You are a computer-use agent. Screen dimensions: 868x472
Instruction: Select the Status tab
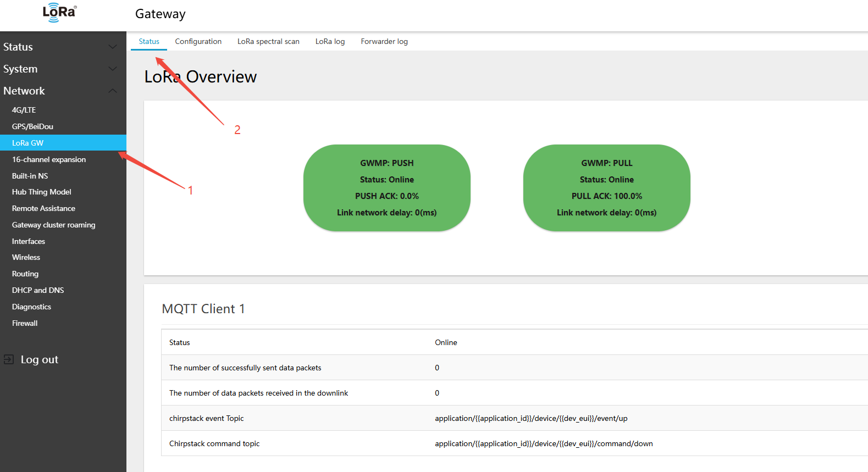(x=149, y=42)
